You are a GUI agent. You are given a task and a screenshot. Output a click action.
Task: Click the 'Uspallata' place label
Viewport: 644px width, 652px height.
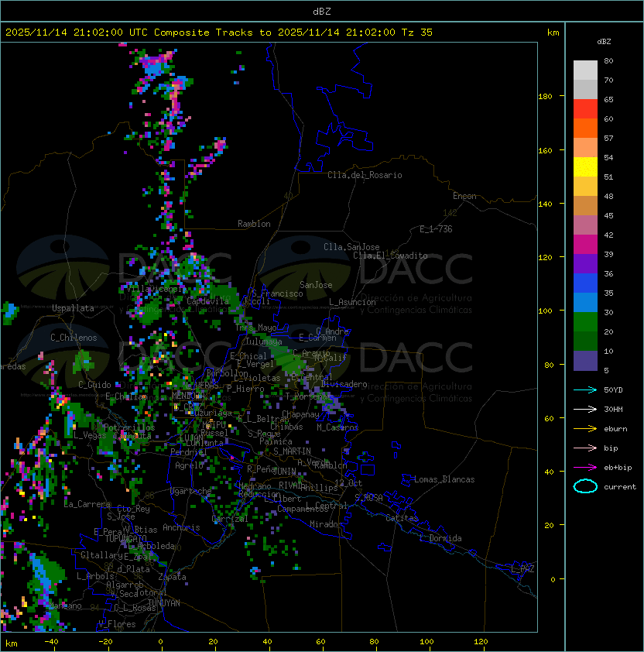click(x=73, y=308)
